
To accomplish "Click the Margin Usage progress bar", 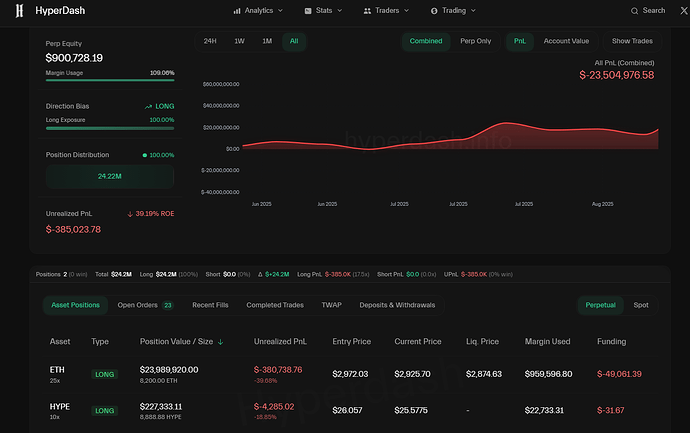I will click(110, 80).
